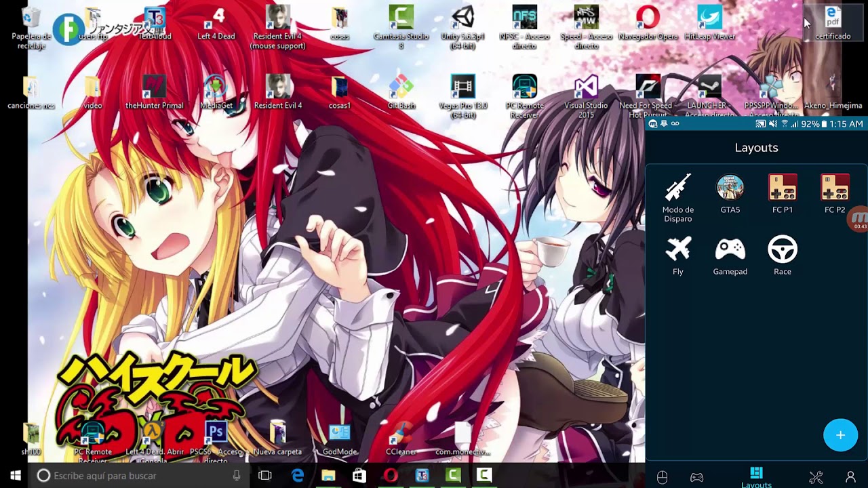
Task: Switch to the game controller tab
Action: (x=696, y=477)
